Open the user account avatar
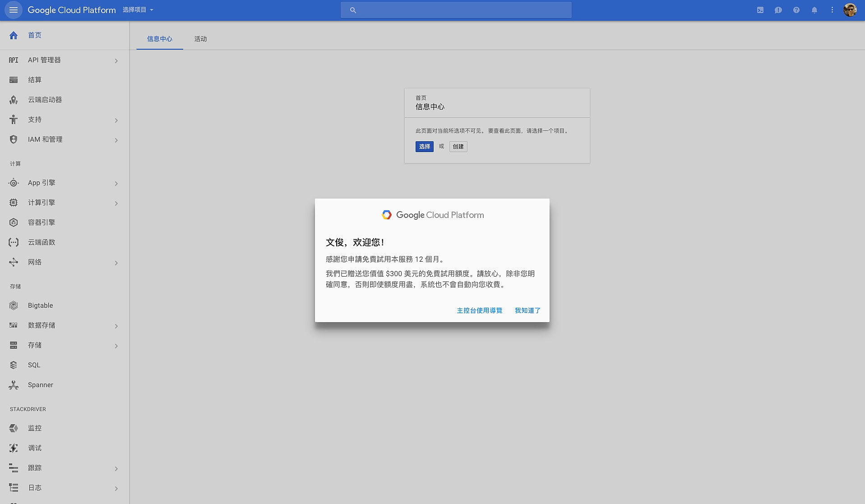Screen dimensions: 865x504 click(x=850, y=10)
